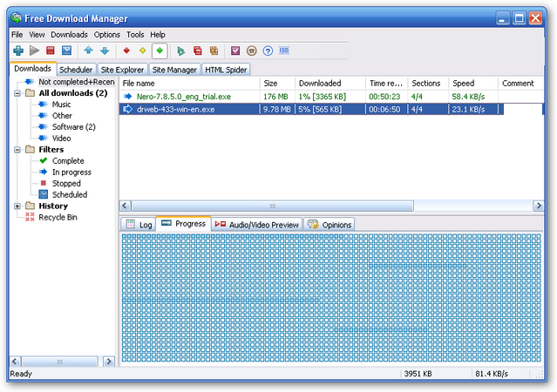Image resolution: width=557 pixels, height=392 pixels.
Task: Select the All downloads (2) folder
Action: (x=73, y=93)
